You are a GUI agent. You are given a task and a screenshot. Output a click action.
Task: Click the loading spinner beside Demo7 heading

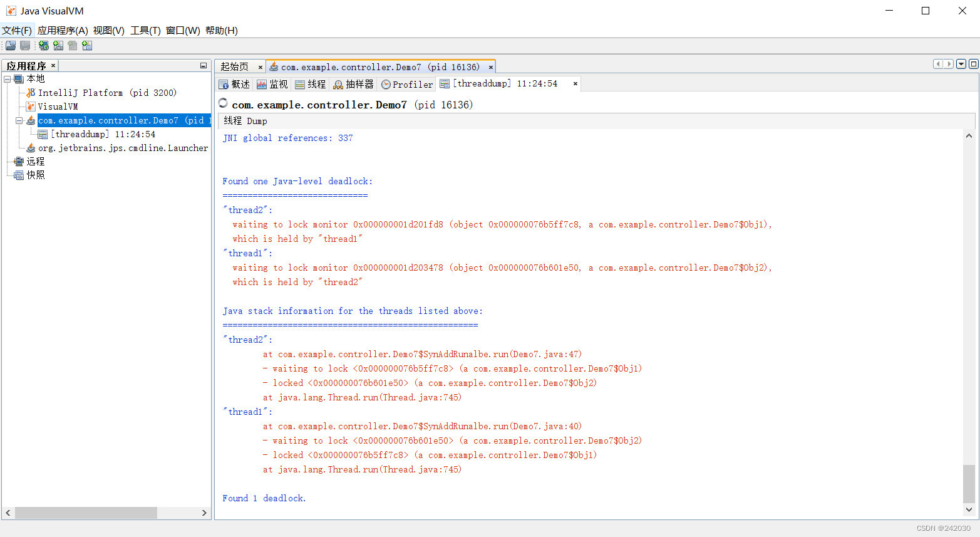[223, 103]
